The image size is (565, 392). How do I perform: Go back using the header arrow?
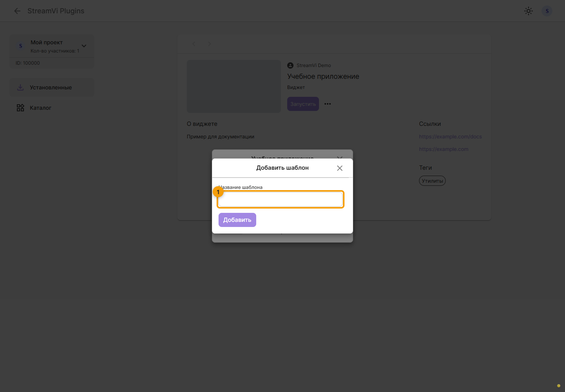coord(17,11)
